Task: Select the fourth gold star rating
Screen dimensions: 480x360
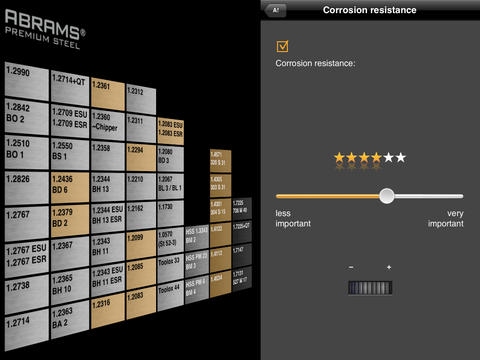Action: 376,157
